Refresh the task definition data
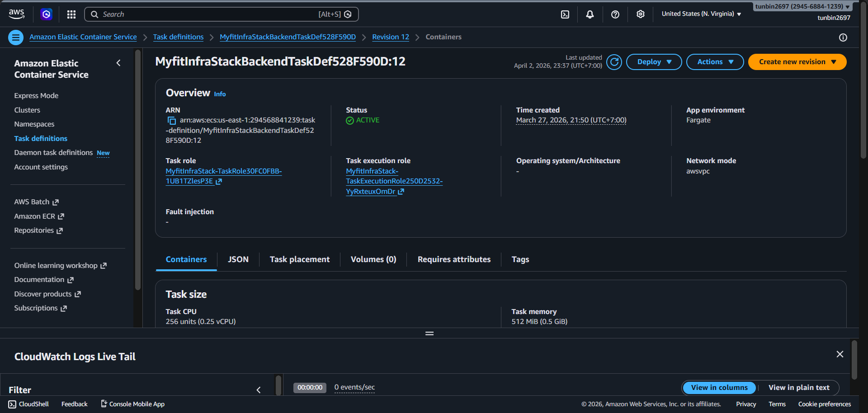Image resolution: width=868 pixels, height=413 pixels. 614,62
